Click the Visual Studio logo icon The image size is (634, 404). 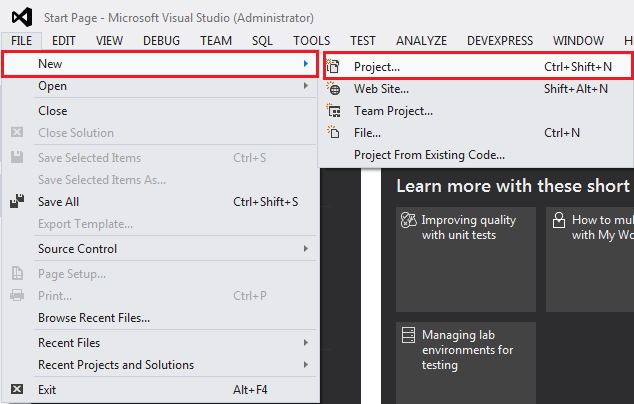pyautogui.click(x=20, y=17)
